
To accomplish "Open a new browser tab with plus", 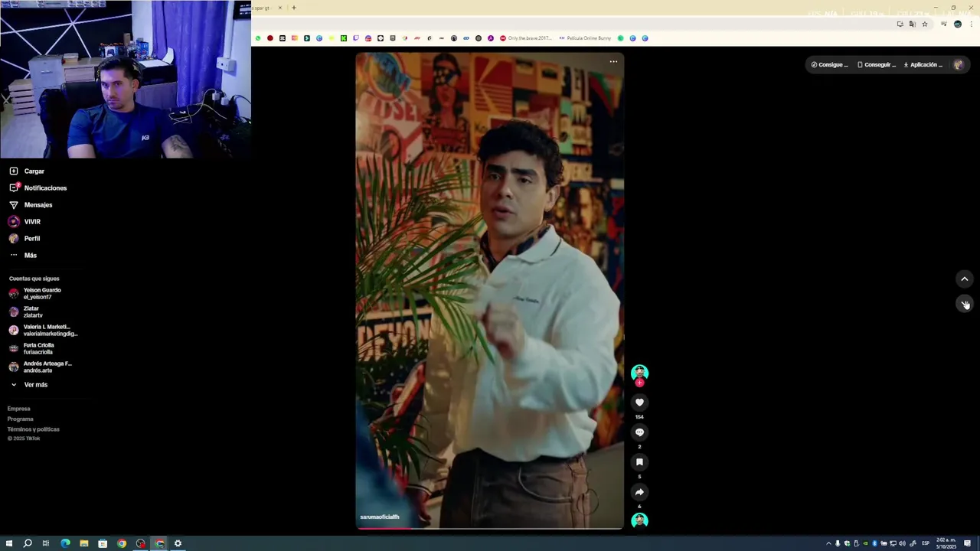I will (294, 8).
